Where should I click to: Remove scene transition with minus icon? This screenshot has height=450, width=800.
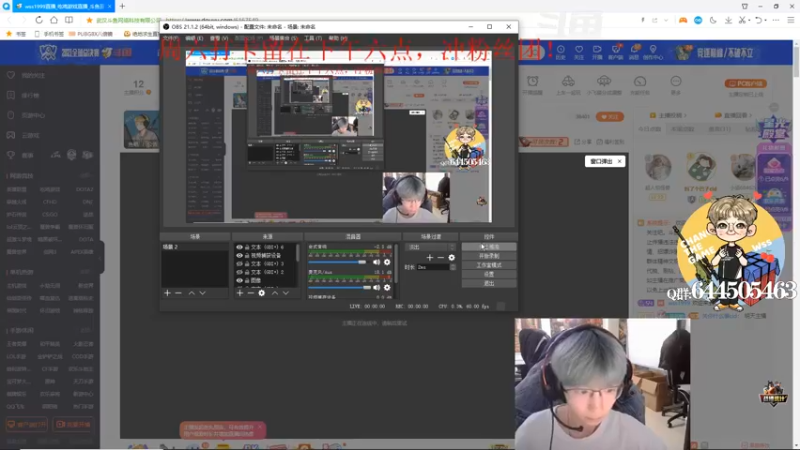[441, 258]
